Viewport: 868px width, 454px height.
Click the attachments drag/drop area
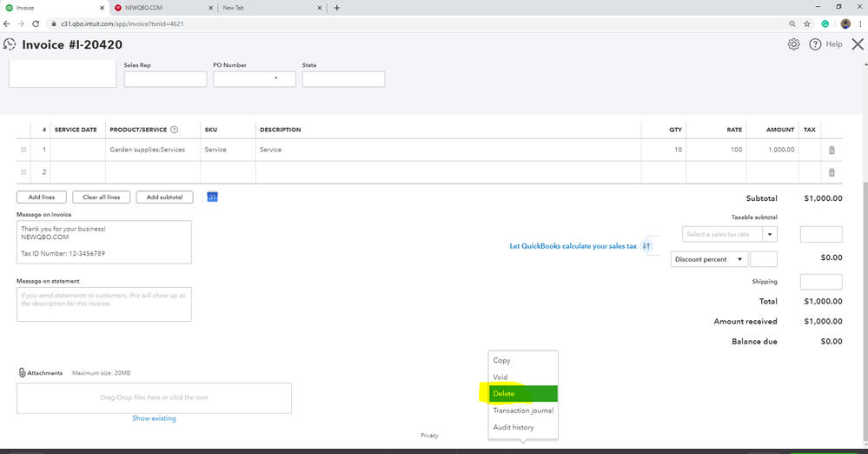pyautogui.click(x=154, y=398)
